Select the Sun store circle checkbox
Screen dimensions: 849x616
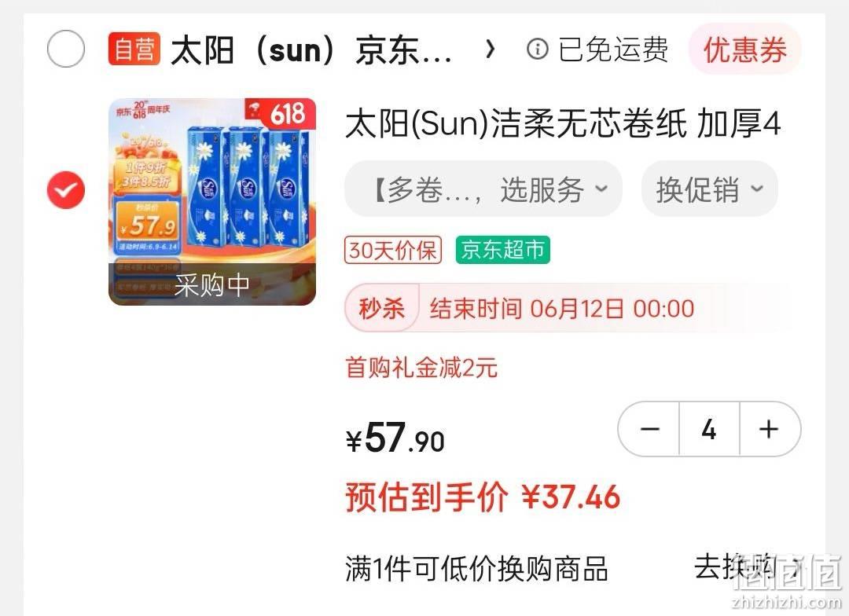[x=66, y=49]
